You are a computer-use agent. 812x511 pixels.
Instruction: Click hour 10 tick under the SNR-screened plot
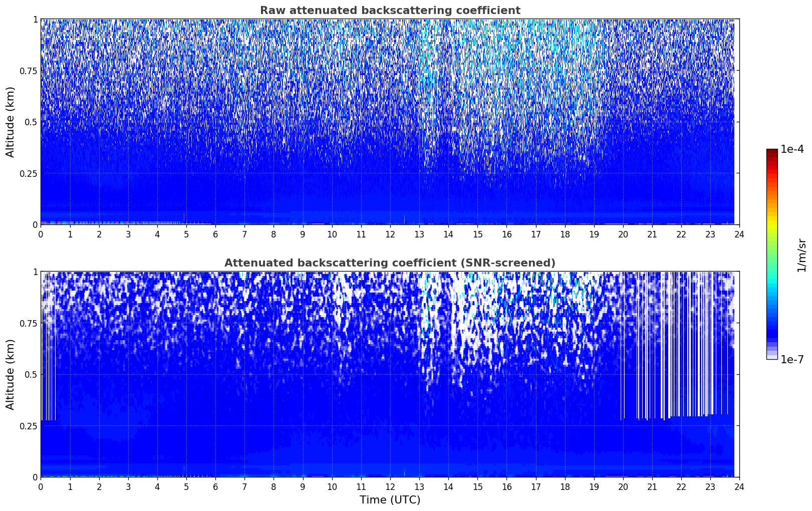pyautogui.click(x=332, y=486)
